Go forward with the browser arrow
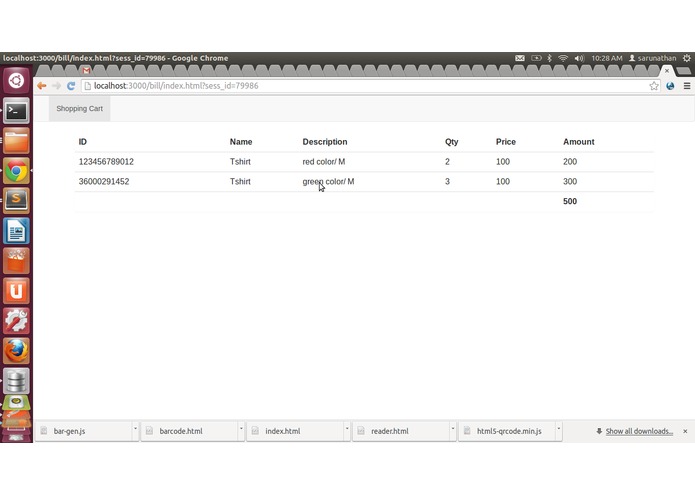Viewport: 695px width, 494px height. pos(56,86)
